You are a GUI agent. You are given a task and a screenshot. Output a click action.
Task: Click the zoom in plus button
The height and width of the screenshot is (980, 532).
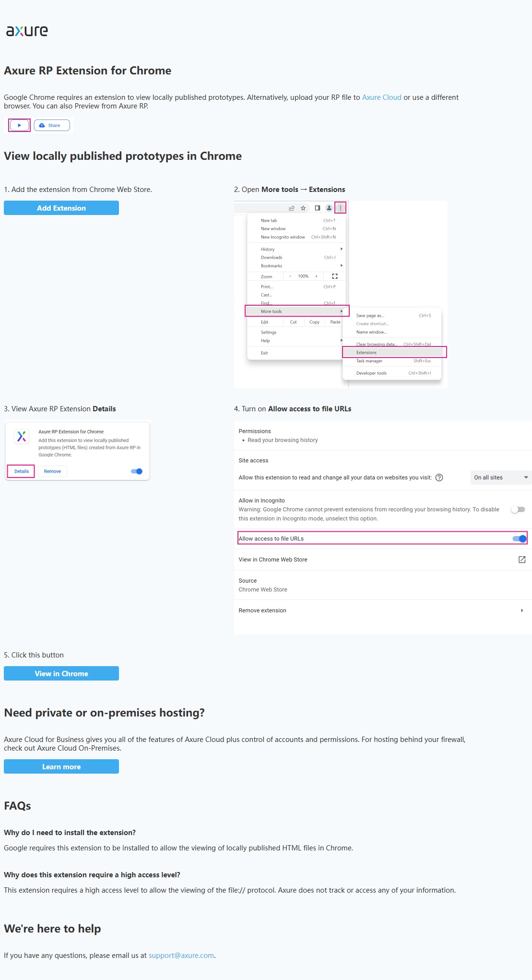pos(316,276)
